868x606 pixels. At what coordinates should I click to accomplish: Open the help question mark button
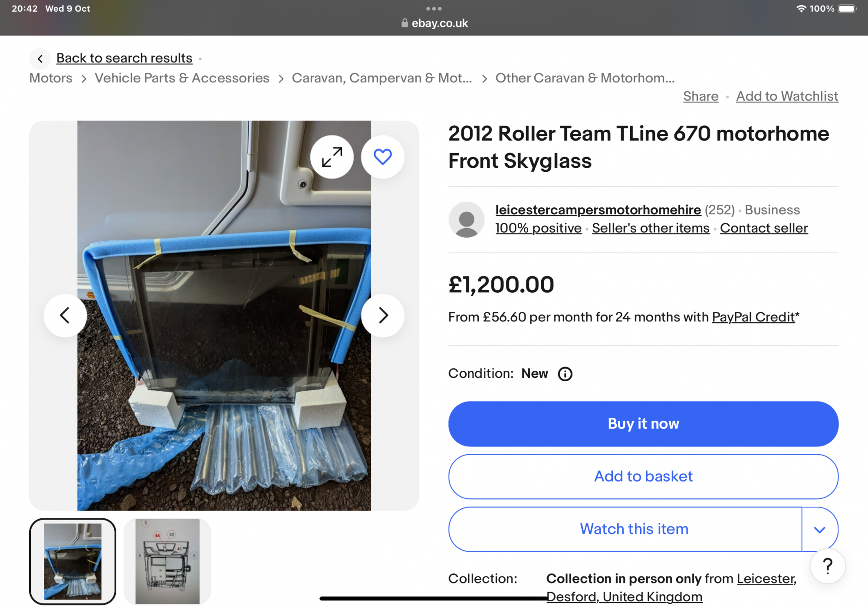coord(827,566)
